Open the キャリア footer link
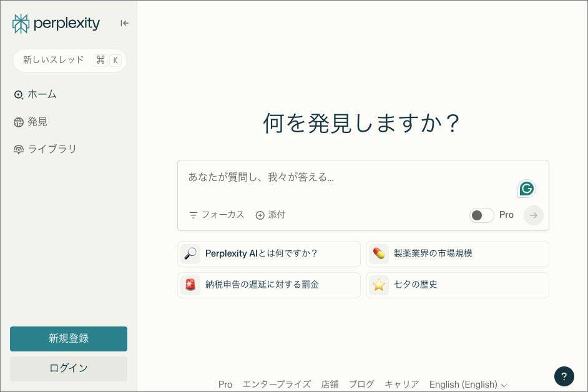This screenshot has height=392, width=588. tap(401, 385)
